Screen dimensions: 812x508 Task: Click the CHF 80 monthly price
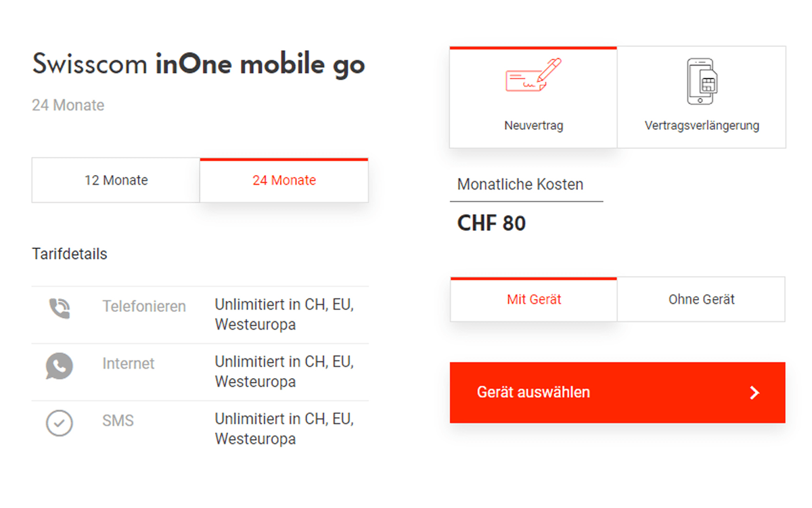tap(491, 224)
